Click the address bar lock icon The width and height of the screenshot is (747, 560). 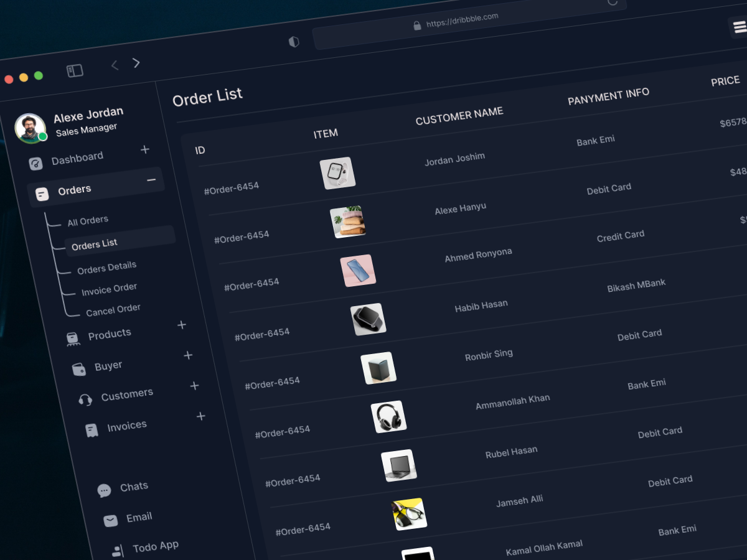click(x=417, y=26)
